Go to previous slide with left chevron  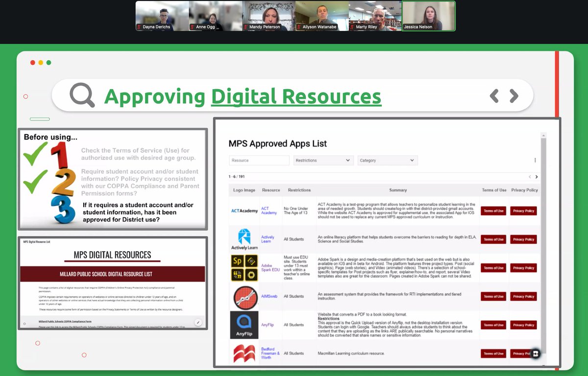pyautogui.click(x=494, y=96)
